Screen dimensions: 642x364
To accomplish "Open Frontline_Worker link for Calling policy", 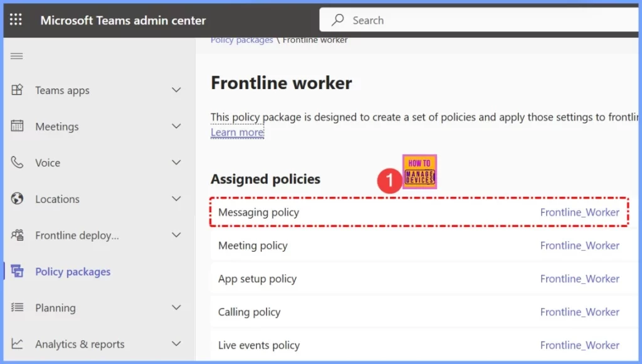I will pos(579,312).
